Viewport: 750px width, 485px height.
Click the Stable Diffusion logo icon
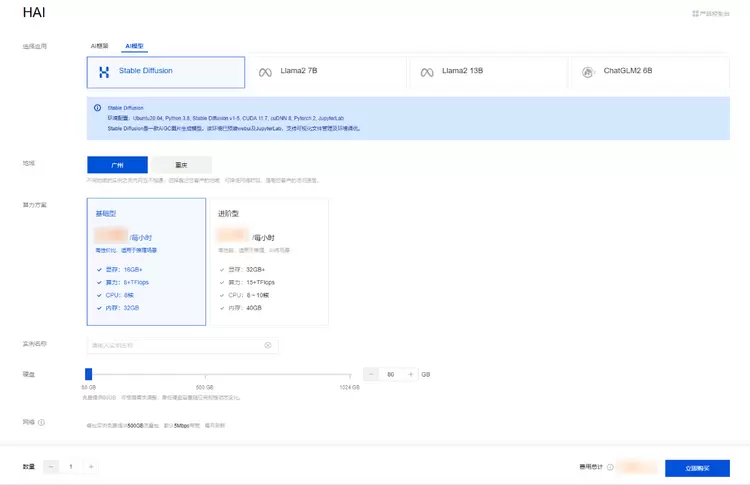point(104,72)
